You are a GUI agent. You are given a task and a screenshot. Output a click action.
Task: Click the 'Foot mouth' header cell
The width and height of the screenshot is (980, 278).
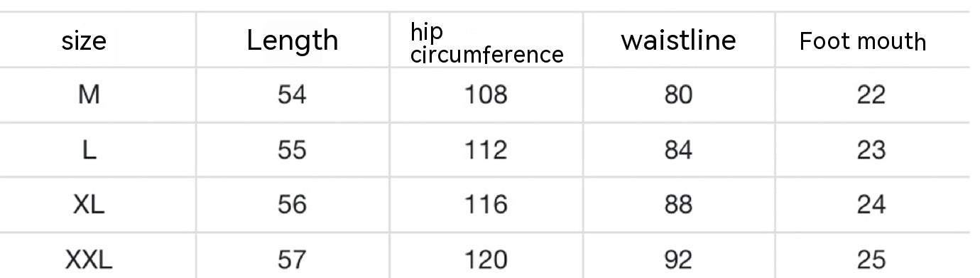click(x=863, y=41)
